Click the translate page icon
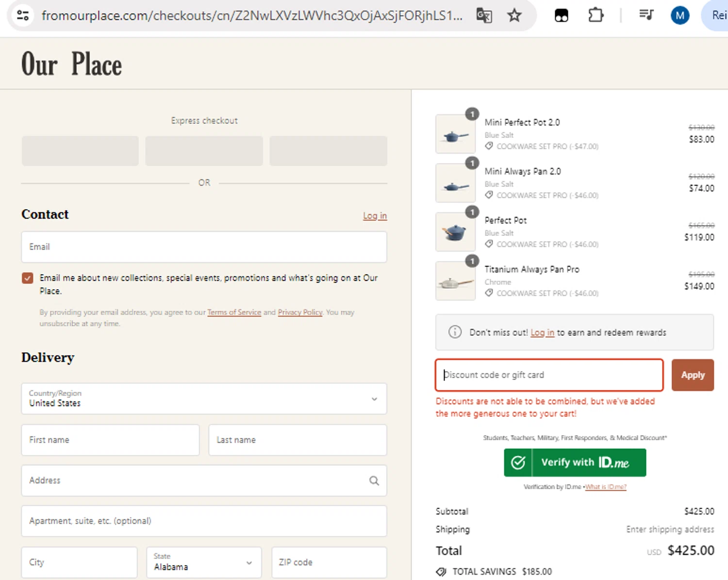Screen dimensions: 728x580 pos(484,16)
